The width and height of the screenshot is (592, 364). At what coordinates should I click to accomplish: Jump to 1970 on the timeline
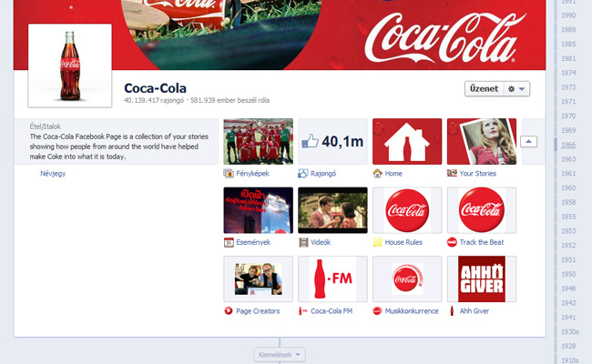click(x=568, y=116)
